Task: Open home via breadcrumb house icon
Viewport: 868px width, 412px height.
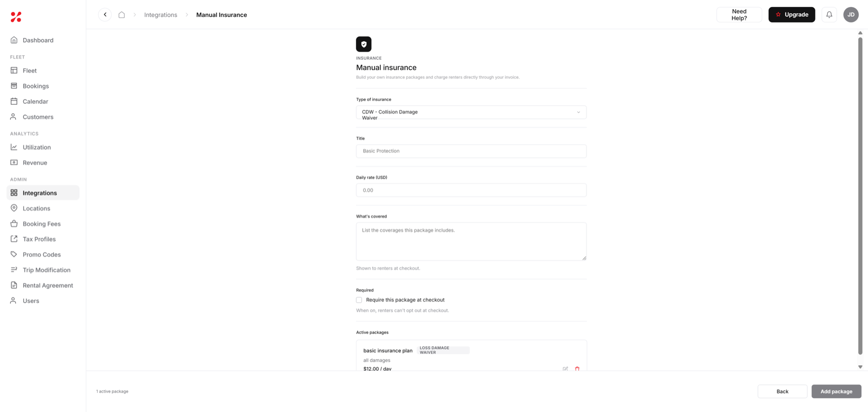Action: tap(122, 15)
